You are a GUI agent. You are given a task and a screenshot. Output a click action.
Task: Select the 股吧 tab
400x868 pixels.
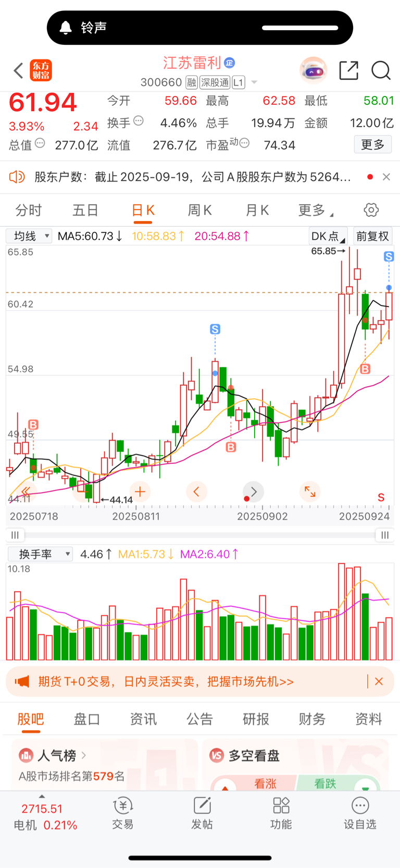pos(31,719)
